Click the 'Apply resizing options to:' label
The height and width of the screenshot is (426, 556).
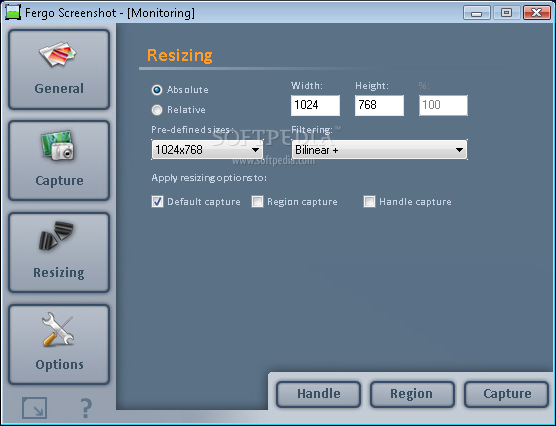[x=209, y=178]
